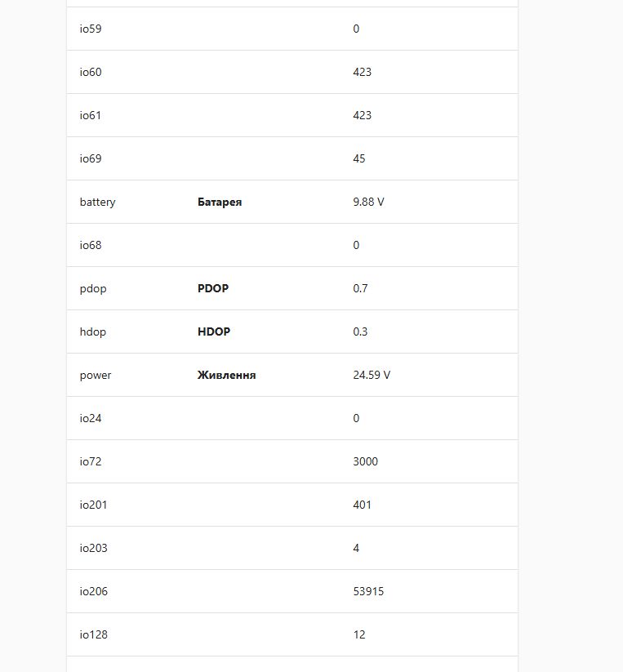Click the hdop value 0.3
This screenshot has width=623, height=672.
pos(360,332)
